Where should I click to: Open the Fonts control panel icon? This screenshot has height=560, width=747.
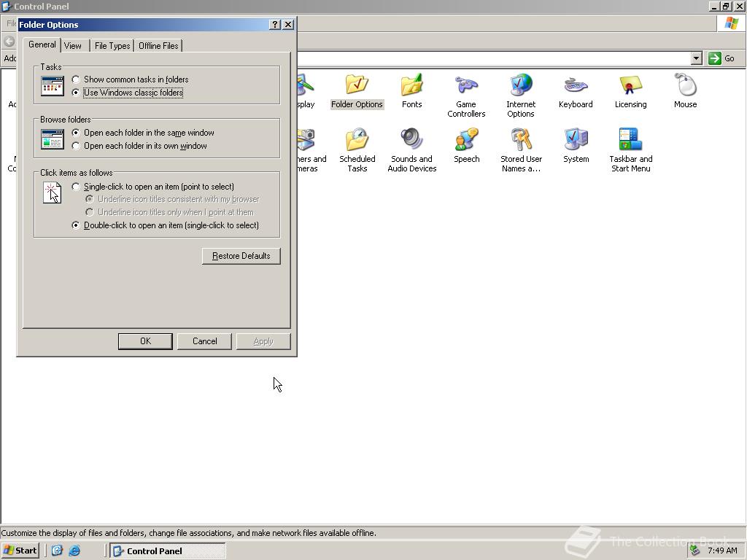[x=411, y=90]
